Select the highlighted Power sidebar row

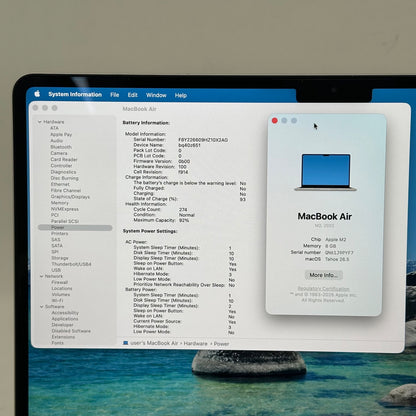coord(75,228)
